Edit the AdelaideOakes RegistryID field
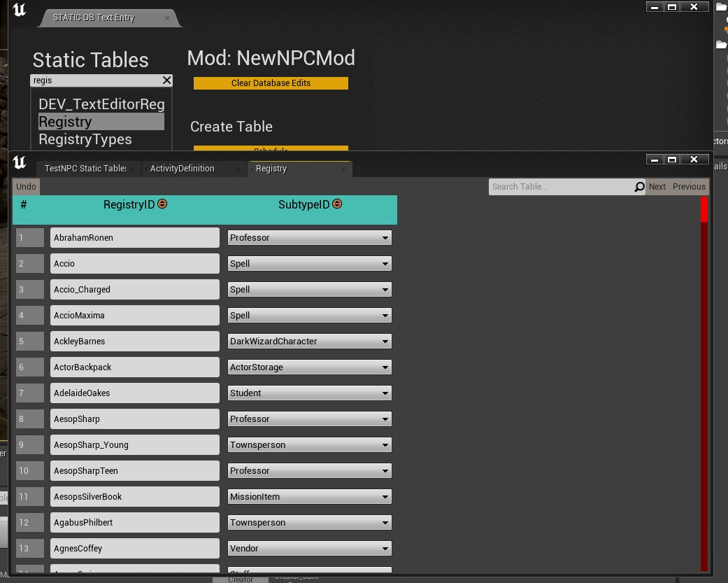 pos(135,393)
